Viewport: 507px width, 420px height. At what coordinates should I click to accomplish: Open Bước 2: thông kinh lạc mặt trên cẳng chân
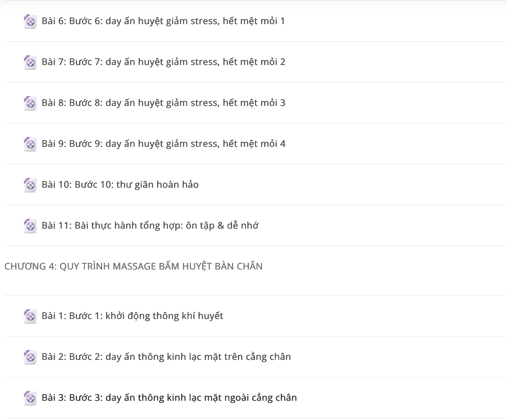click(166, 357)
